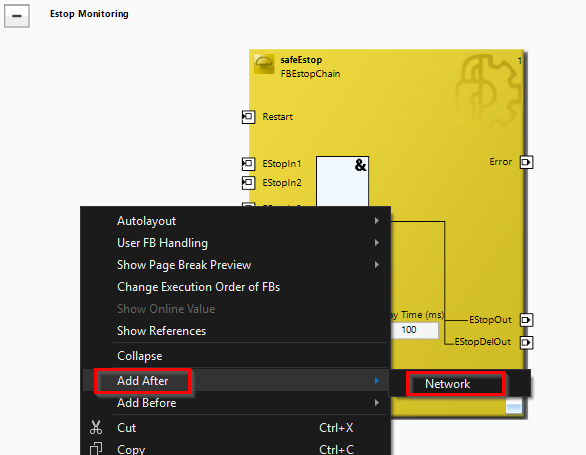586x455 pixels.
Task: Select the EStopIn2 input port connector
Action: [249, 183]
